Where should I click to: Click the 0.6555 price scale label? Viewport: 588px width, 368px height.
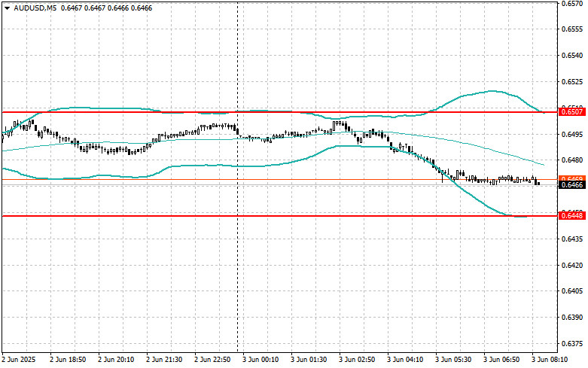click(x=572, y=29)
